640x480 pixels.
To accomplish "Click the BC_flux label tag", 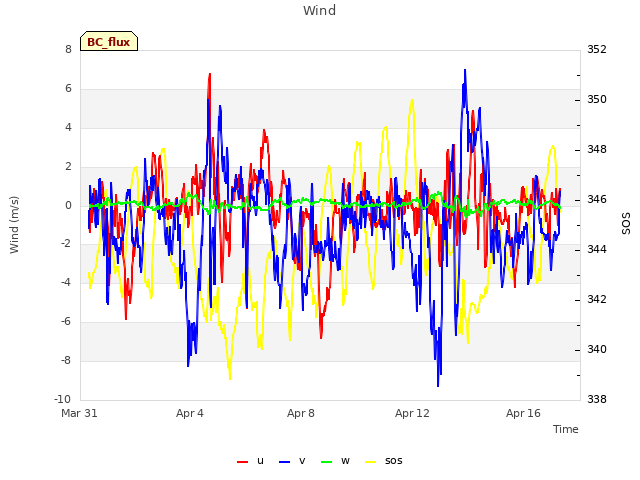I will [x=109, y=42].
